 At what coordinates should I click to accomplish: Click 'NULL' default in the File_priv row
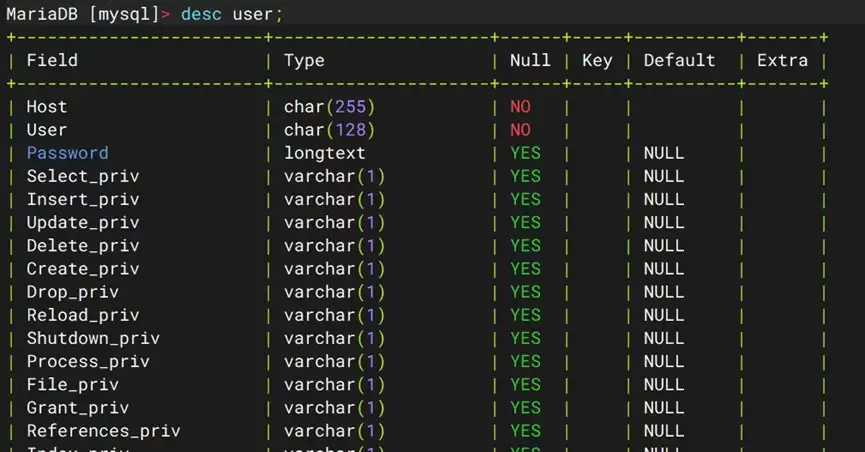(x=664, y=385)
